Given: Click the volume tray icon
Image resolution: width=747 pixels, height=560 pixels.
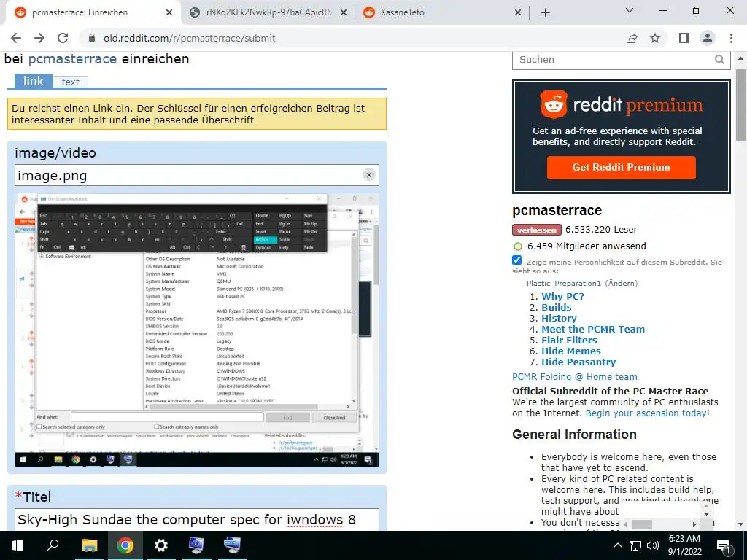Looking at the screenshot, I should pyautogui.click(x=653, y=545).
